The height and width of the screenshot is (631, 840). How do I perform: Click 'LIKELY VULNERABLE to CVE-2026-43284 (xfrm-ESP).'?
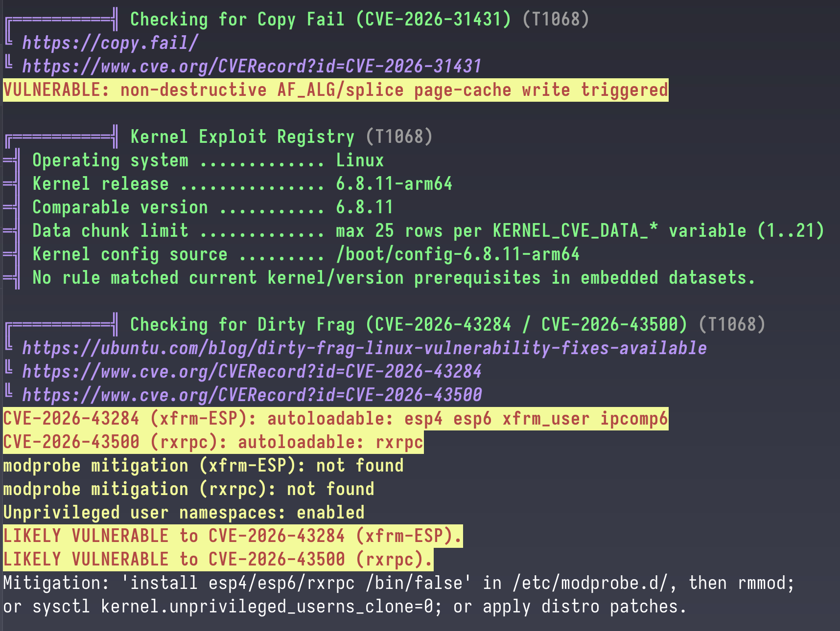pyautogui.click(x=233, y=536)
